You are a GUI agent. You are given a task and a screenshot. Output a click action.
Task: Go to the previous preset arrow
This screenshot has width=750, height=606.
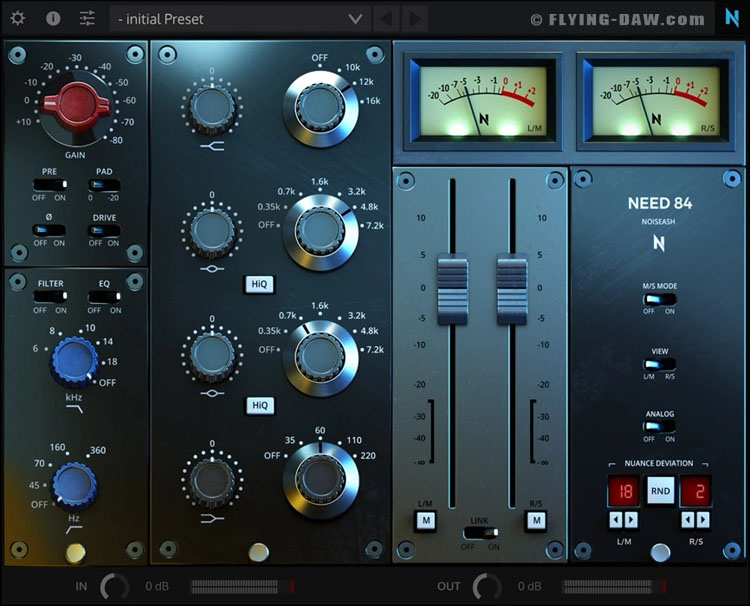tap(386, 19)
